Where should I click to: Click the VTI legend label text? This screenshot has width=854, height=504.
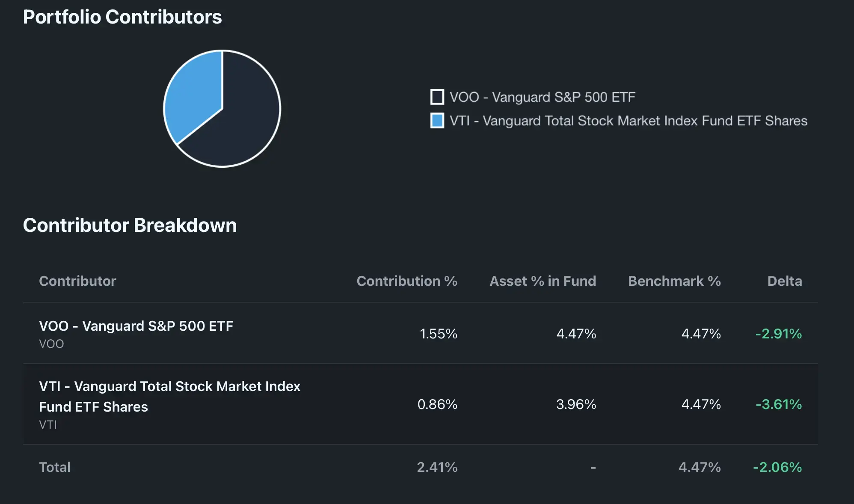click(x=628, y=121)
